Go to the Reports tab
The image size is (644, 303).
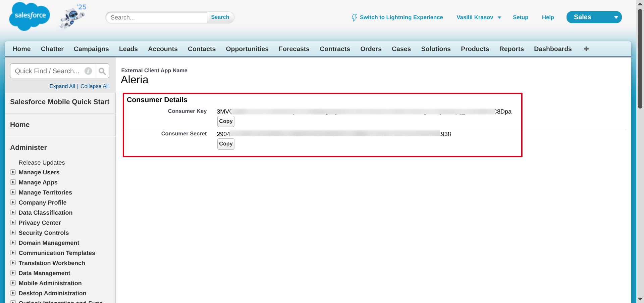click(x=512, y=49)
